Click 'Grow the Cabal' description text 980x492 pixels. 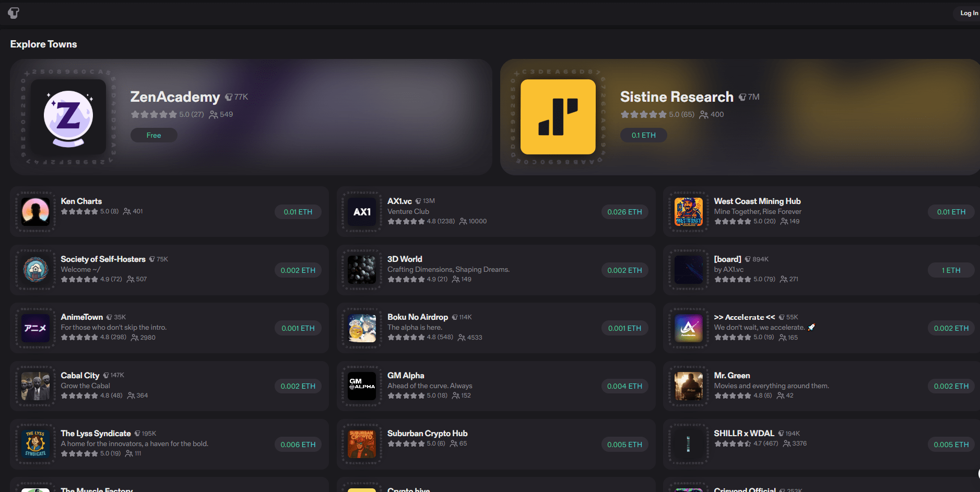pyautogui.click(x=85, y=386)
